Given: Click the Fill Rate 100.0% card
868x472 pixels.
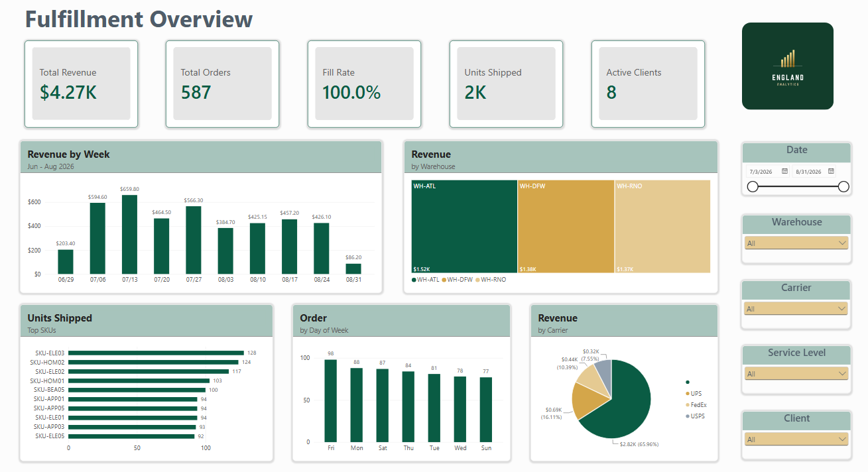Looking at the screenshot, I should point(364,84).
